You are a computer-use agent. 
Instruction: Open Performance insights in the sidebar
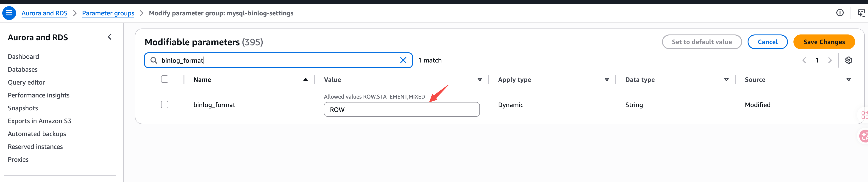click(x=38, y=95)
